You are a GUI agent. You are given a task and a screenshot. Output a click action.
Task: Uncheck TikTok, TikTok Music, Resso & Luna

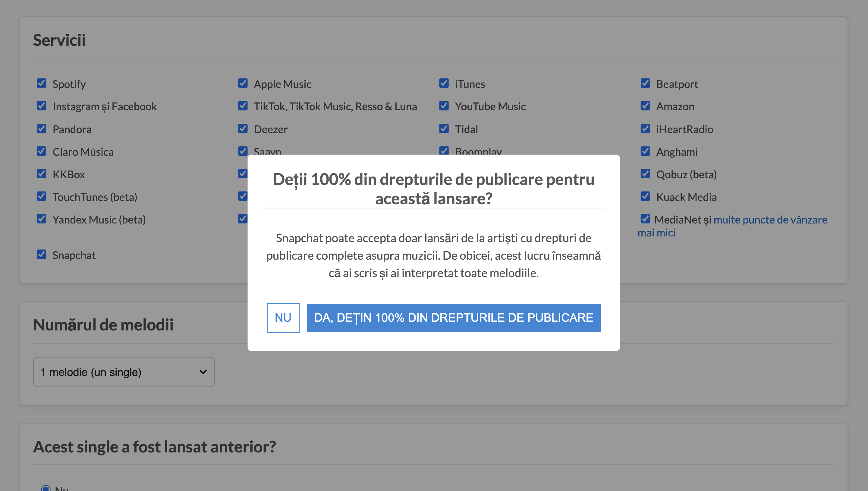[243, 106]
